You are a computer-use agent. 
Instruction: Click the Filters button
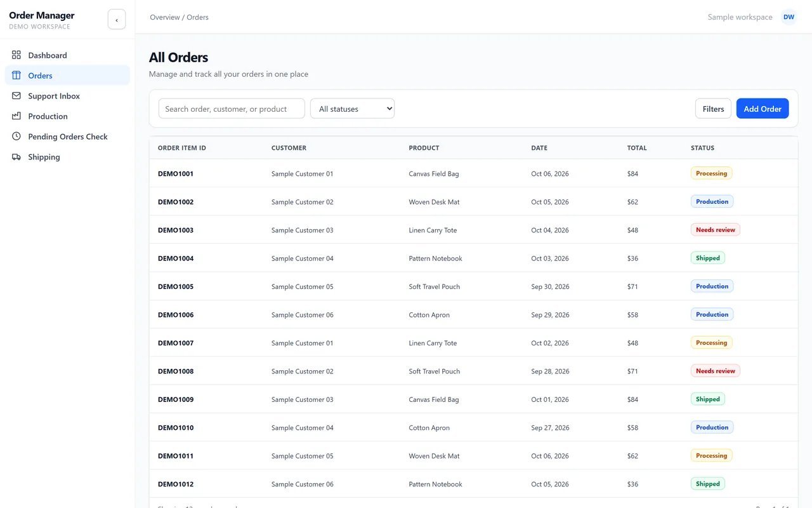pyautogui.click(x=713, y=109)
